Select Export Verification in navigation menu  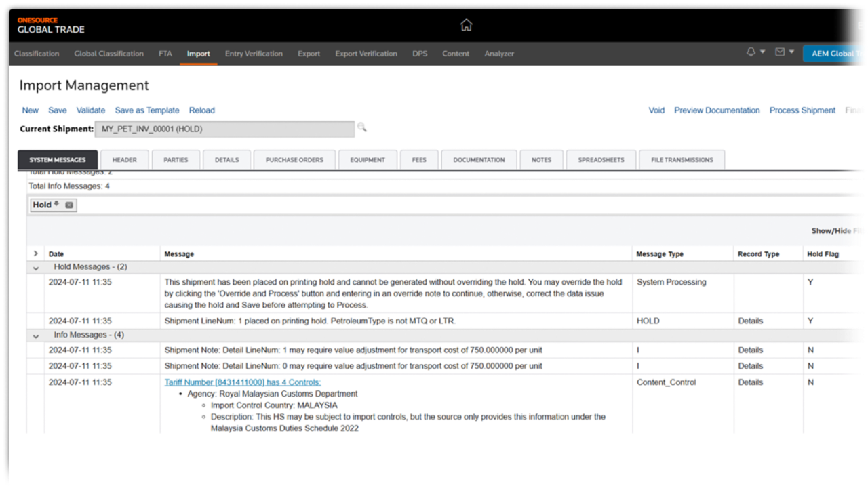[x=366, y=54]
